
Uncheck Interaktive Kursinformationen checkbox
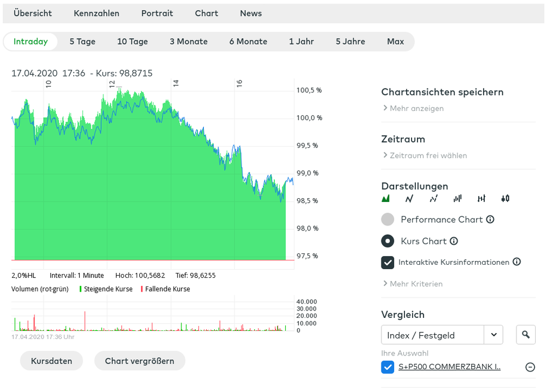pos(388,263)
